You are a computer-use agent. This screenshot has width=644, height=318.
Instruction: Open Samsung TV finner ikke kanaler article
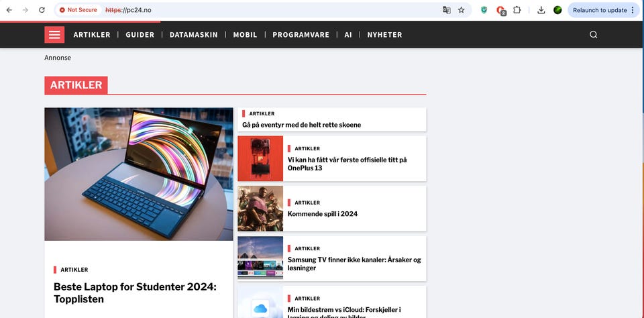(354, 264)
